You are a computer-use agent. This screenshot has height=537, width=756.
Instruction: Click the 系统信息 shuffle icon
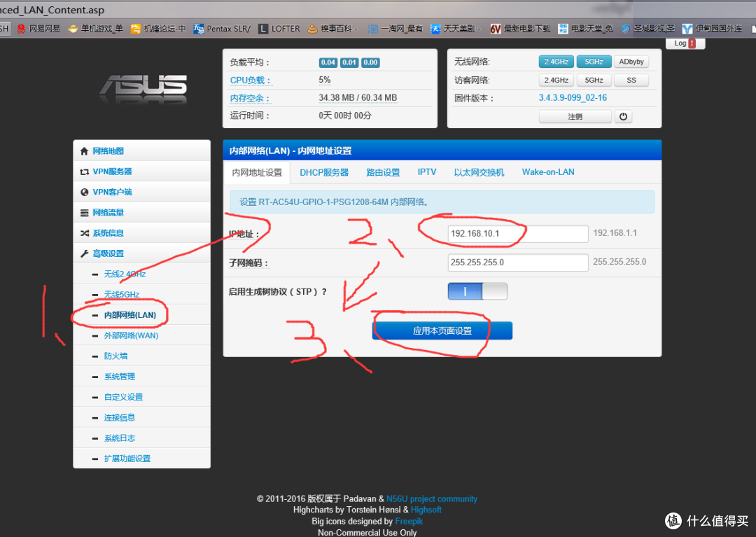[x=85, y=233]
